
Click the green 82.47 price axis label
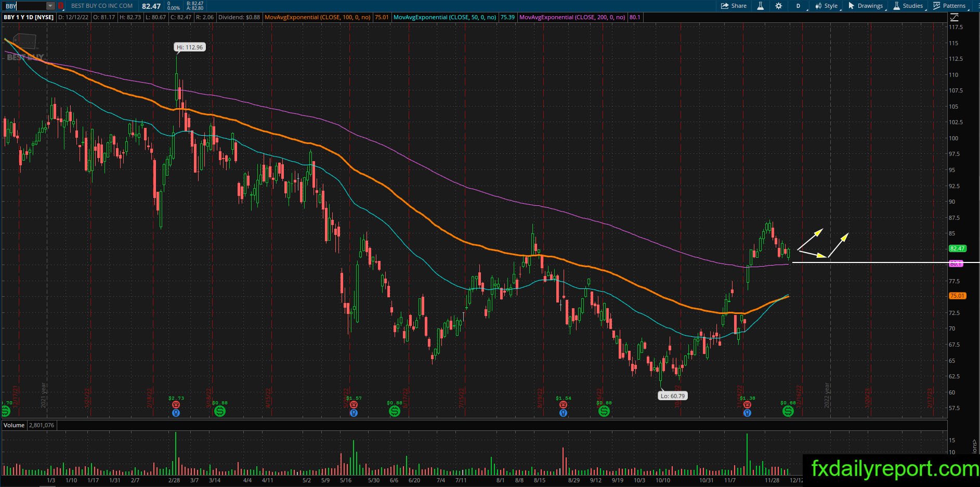957,248
